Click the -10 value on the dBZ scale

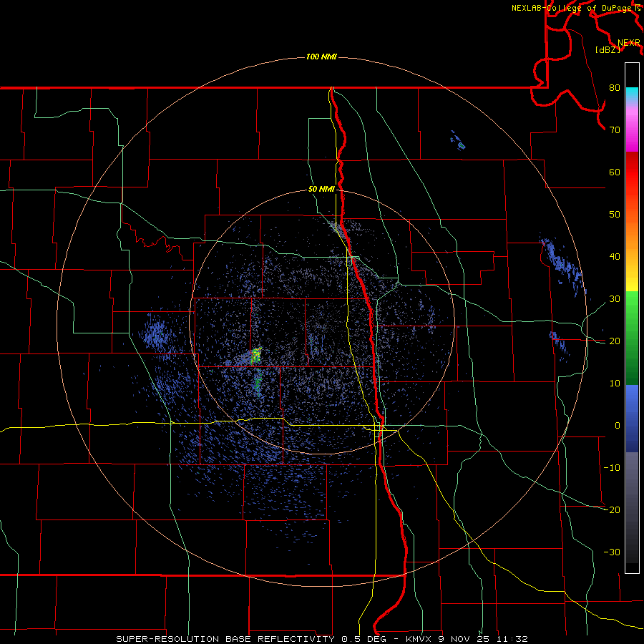point(612,468)
